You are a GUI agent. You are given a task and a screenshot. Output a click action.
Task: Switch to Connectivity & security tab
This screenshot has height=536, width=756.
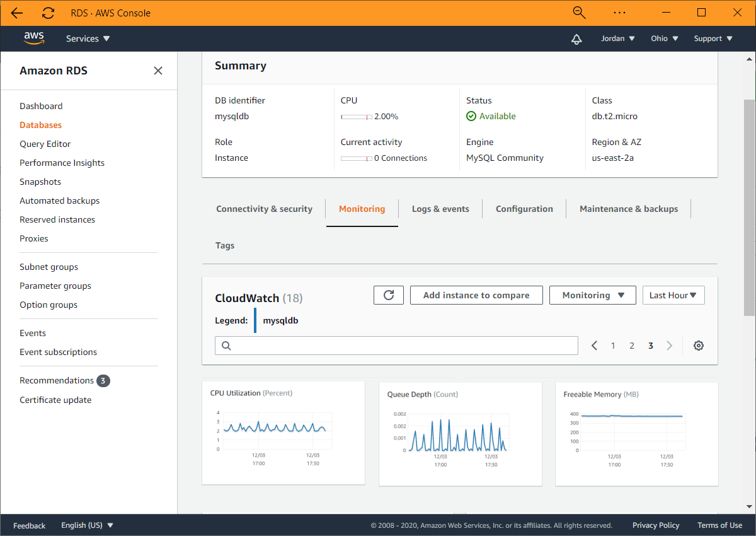coord(265,209)
